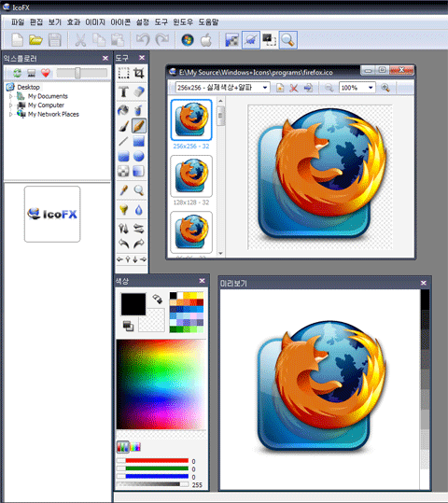
Task: Select the Crop tool
Action: [x=139, y=74]
